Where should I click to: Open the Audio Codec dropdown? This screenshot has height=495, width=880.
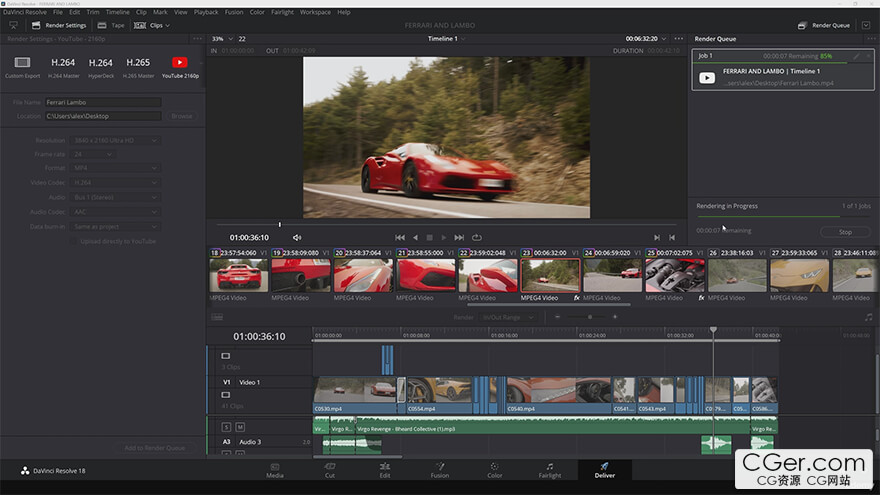point(114,212)
